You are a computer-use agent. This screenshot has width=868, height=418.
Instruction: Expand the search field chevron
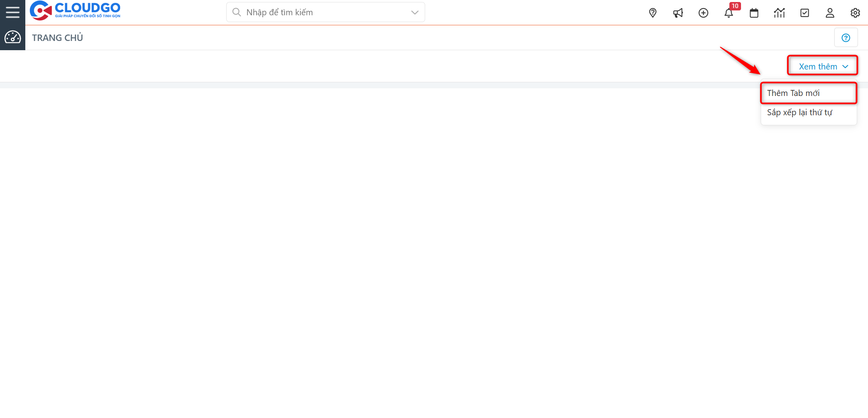[414, 12]
